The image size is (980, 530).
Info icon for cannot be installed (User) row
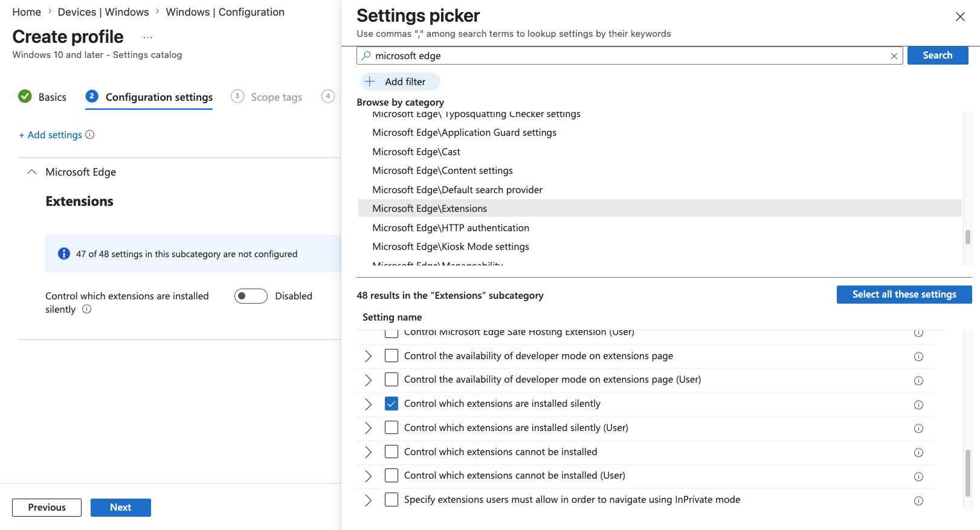point(918,476)
